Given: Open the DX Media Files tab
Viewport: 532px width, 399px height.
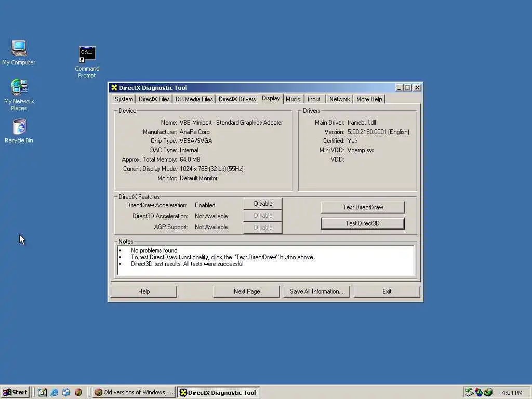Looking at the screenshot, I should click(194, 99).
